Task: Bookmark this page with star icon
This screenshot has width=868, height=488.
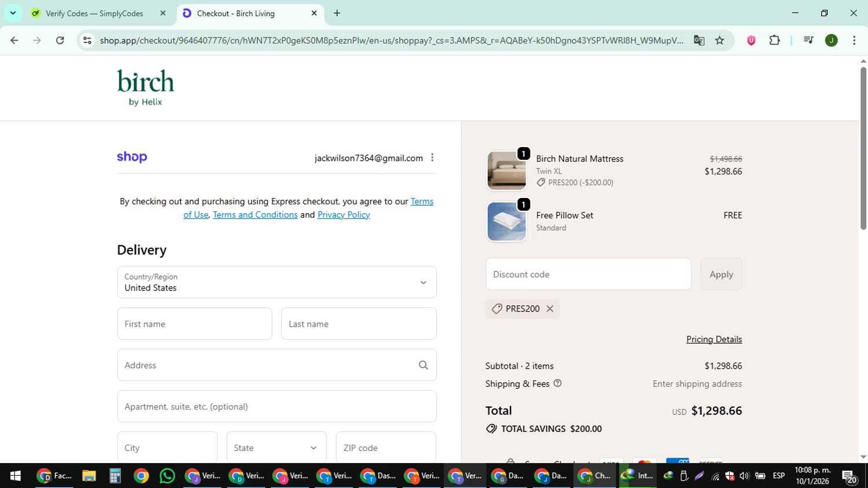Action: click(x=719, y=41)
